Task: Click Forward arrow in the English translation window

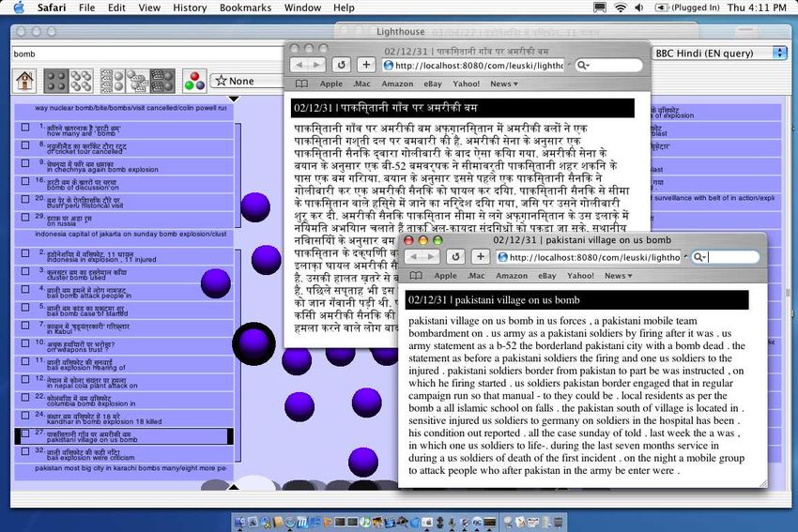Action: tap(431, 257)
